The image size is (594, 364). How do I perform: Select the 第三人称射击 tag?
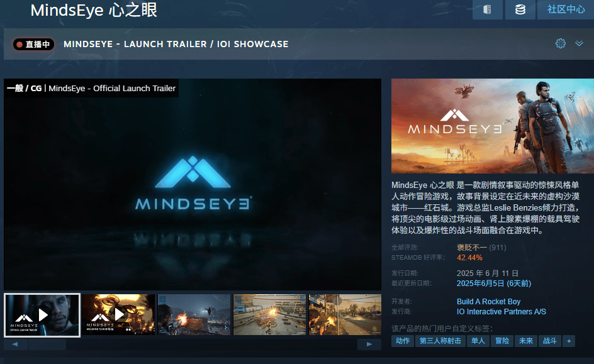tap(440, 341)
